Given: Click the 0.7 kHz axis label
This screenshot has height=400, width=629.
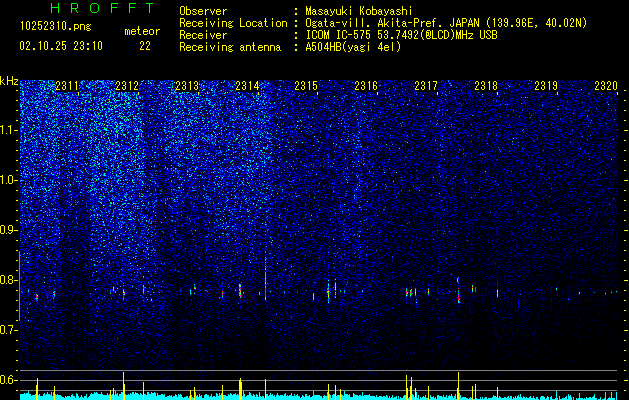Looking at the screenshot, I should click(9, 330).
